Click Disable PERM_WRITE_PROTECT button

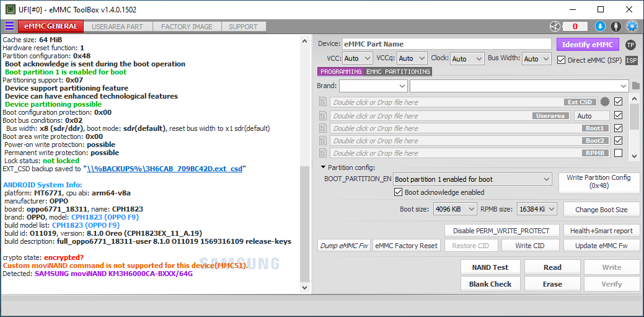point(503,231)
